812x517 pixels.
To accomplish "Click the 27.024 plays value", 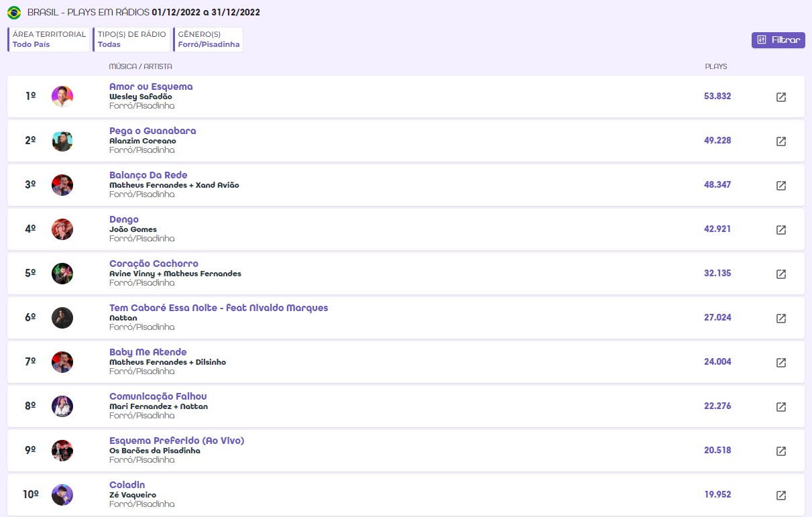I will pos(717,318).
